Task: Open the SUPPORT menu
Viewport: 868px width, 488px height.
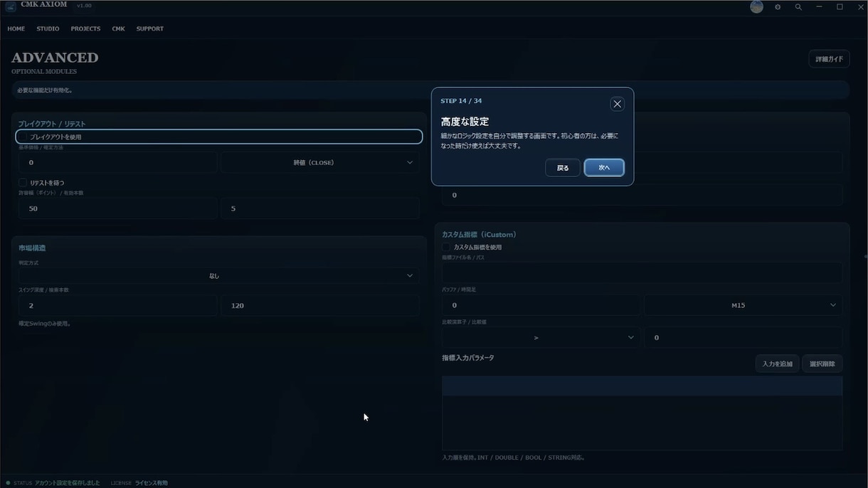Action: click(150, 29)
